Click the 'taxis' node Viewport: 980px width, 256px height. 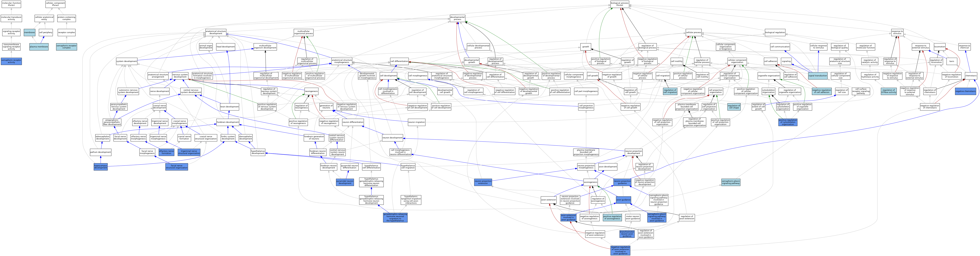pyautogui.click(x=951, y=61)
